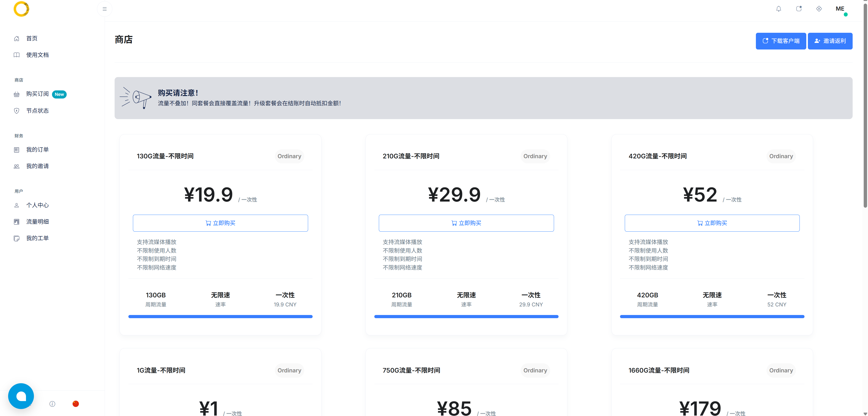This screenshot has height=416, width=868.
Task: Click the 1G流量-不限时间 plan title
Action: pos(161,371)
